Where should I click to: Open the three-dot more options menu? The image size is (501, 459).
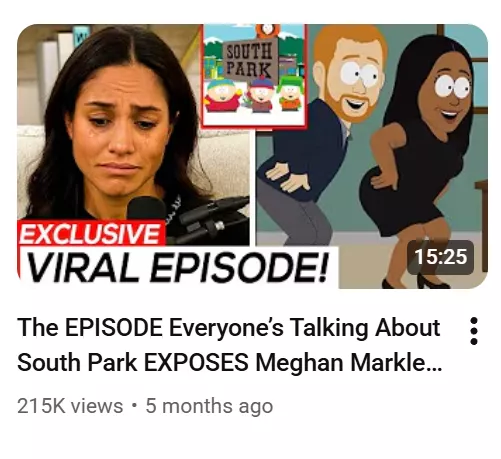474,331
